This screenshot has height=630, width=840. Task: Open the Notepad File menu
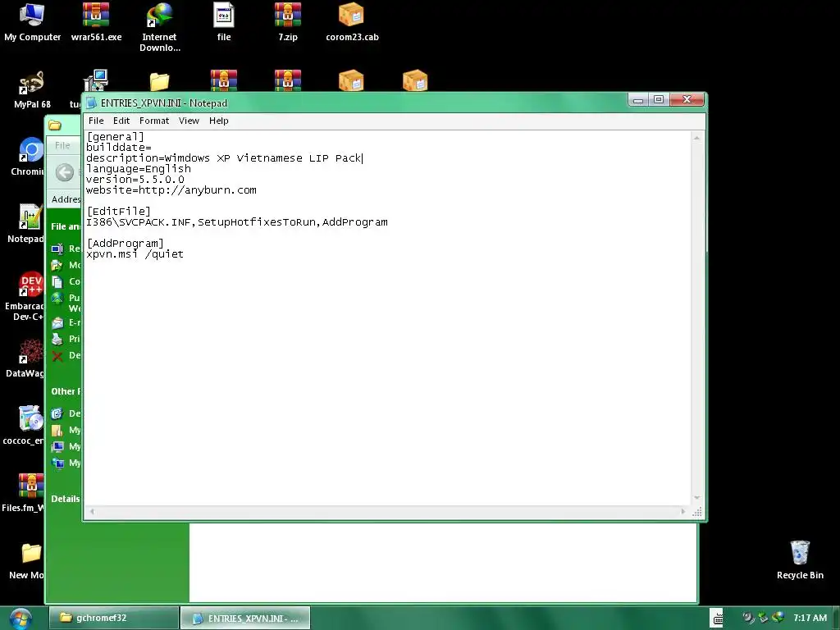pyautogui.click(x=96, y=121)
